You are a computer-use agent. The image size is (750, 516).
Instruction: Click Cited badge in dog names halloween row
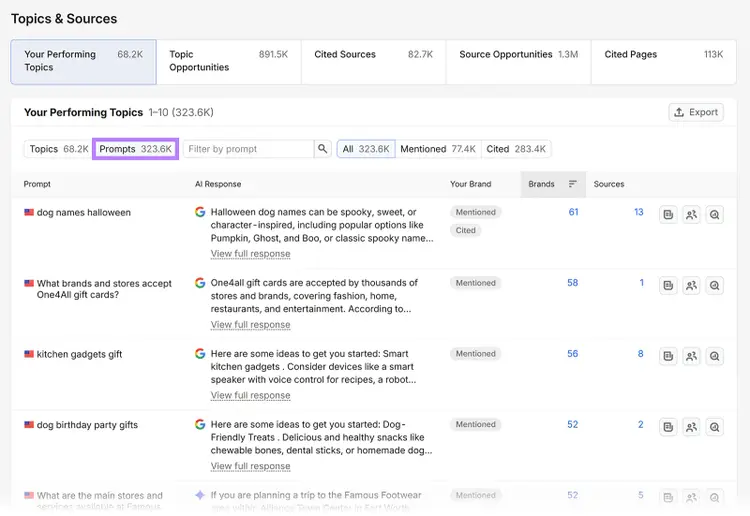(465, 230)
